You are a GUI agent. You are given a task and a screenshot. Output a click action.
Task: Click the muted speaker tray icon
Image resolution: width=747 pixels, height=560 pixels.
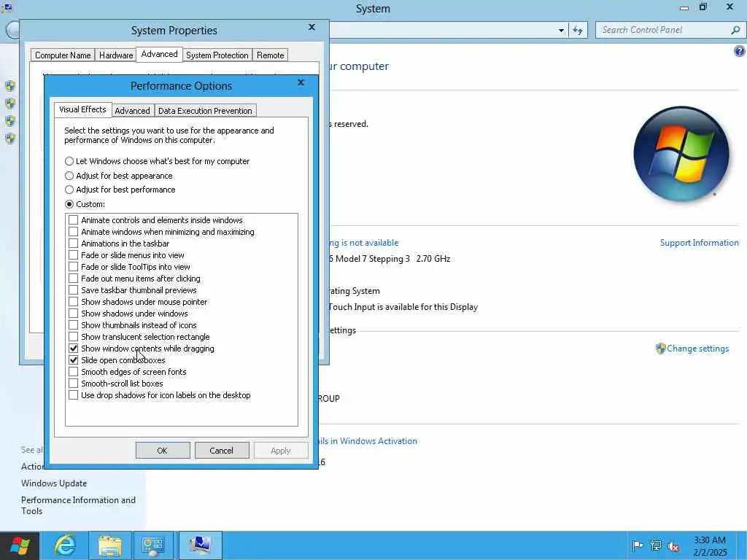click(673, 546)
